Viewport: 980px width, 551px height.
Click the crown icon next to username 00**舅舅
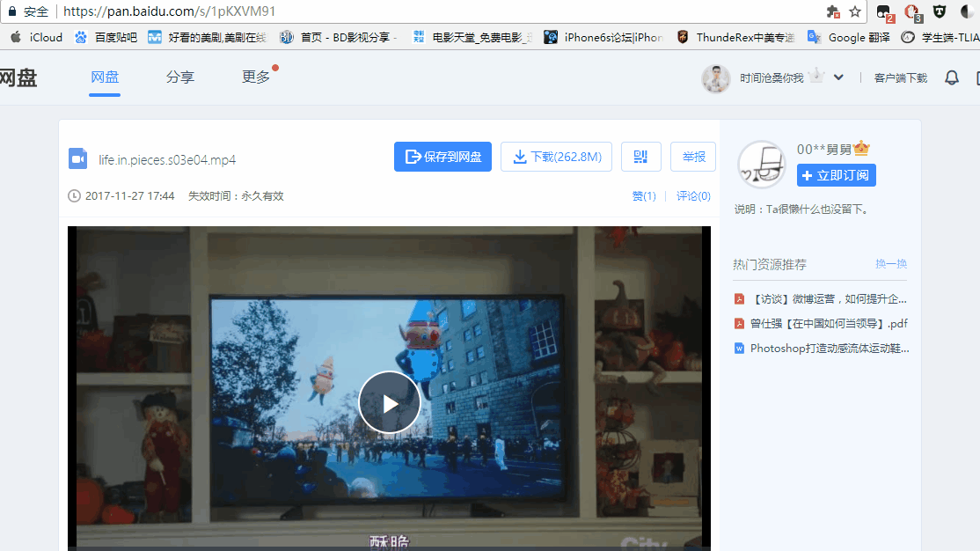(x=860, y=149)
